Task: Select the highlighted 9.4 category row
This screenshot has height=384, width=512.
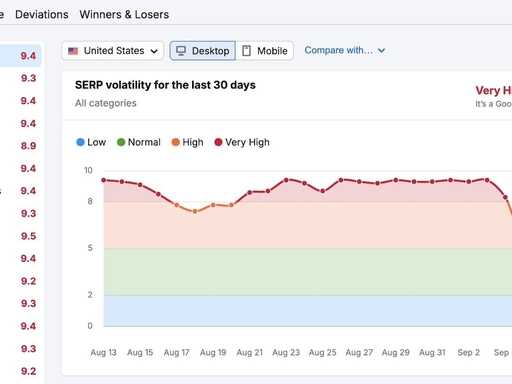Action: 20,56
